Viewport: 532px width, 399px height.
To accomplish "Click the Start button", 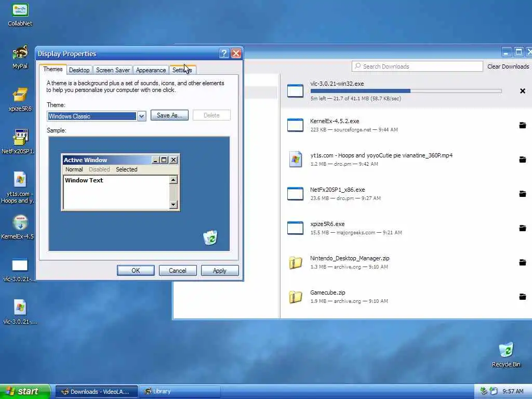I will [x=25, y=391].
